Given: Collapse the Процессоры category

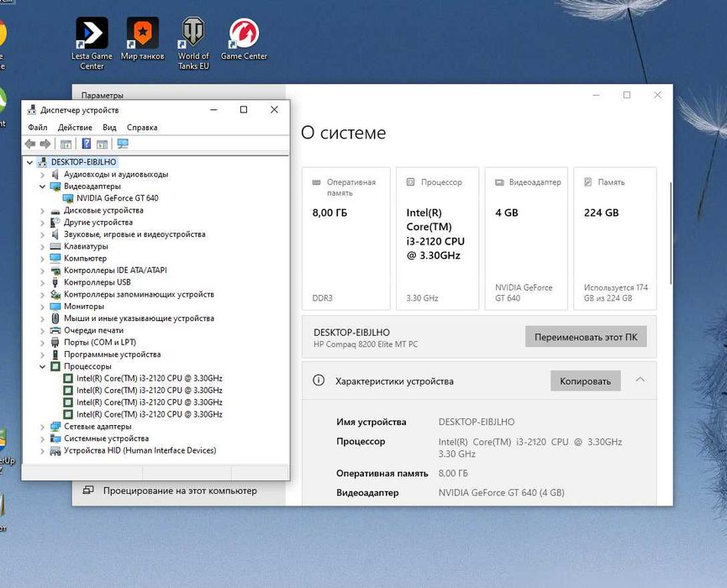Looking at the screenshot, I should [x=42, y=366].
